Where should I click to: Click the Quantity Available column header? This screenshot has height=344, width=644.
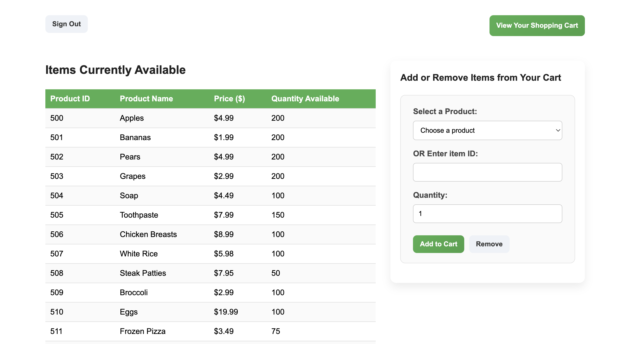(x=305, y=99)
